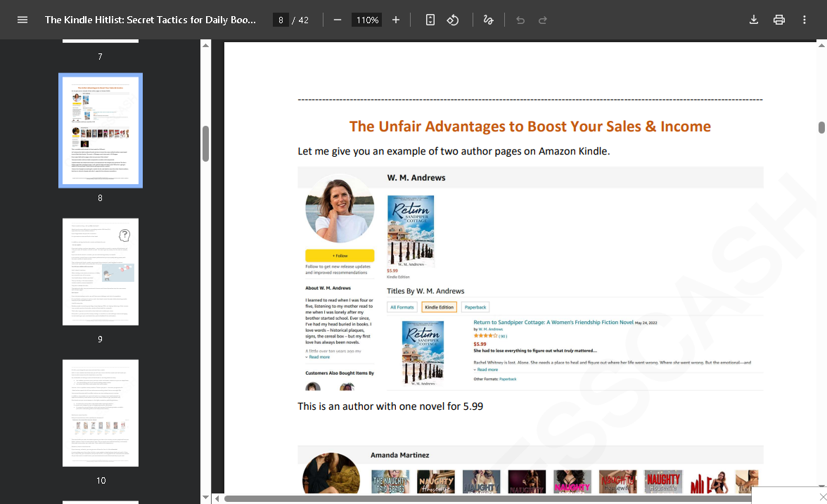Click the undo arrow icon
Viewport: 827px width, 504px height.
coord(520,20)
